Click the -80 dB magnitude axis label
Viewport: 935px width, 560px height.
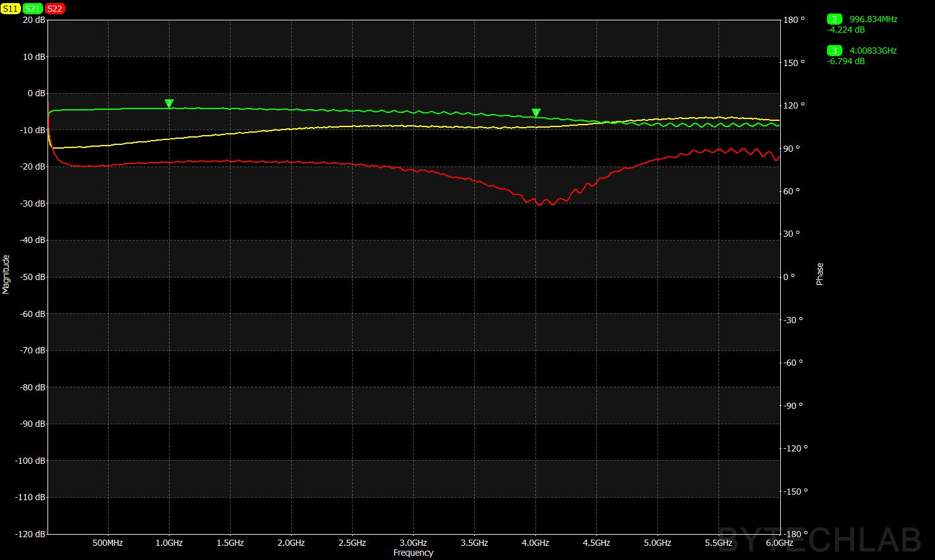33,387
